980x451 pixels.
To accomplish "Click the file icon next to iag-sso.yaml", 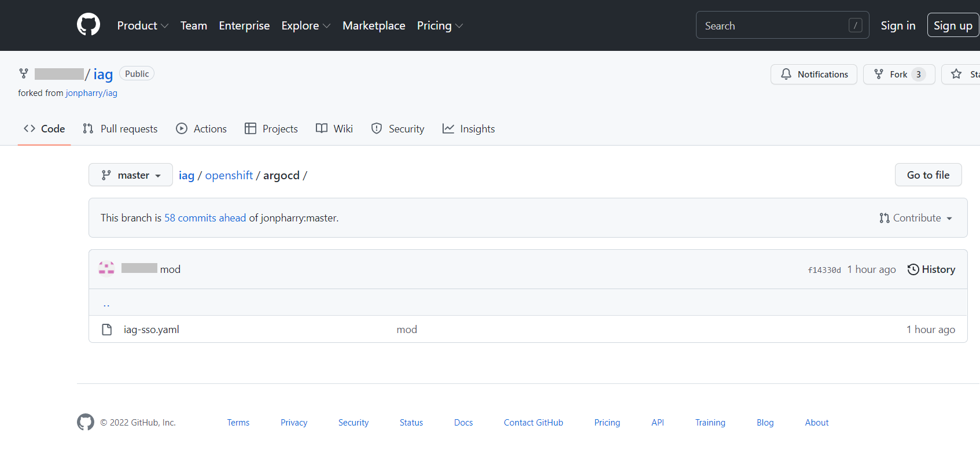I will (106, 330).
